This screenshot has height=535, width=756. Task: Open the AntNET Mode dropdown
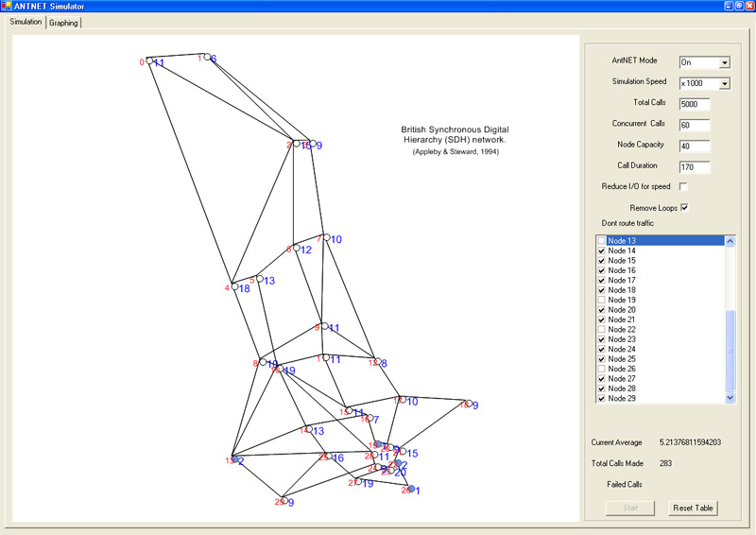pos(724,62)
